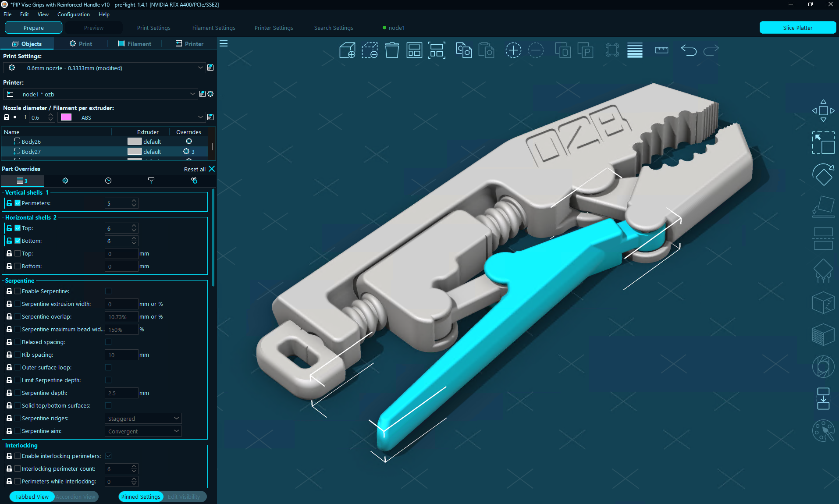Click the Redo arrow icon
Image resolution: width=839 pixels, height=504 pixels.
tap(711, 50)
